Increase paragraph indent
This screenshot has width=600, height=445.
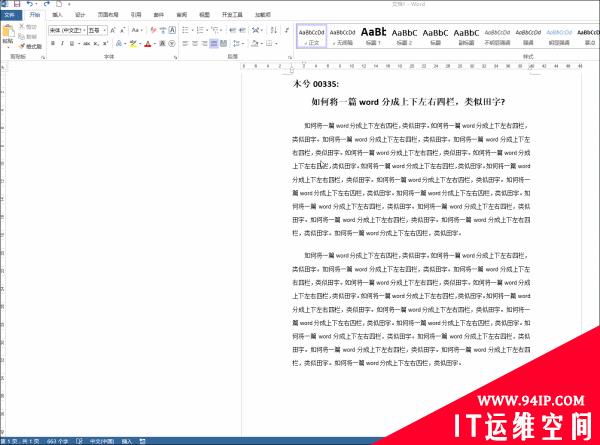pyautogui.click(x=242, y=30)
